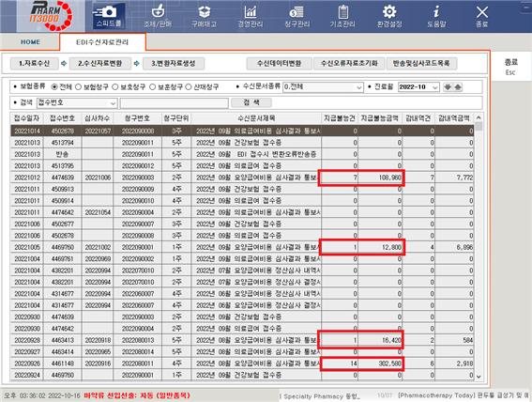Click the search text input field

pos(175,103)
